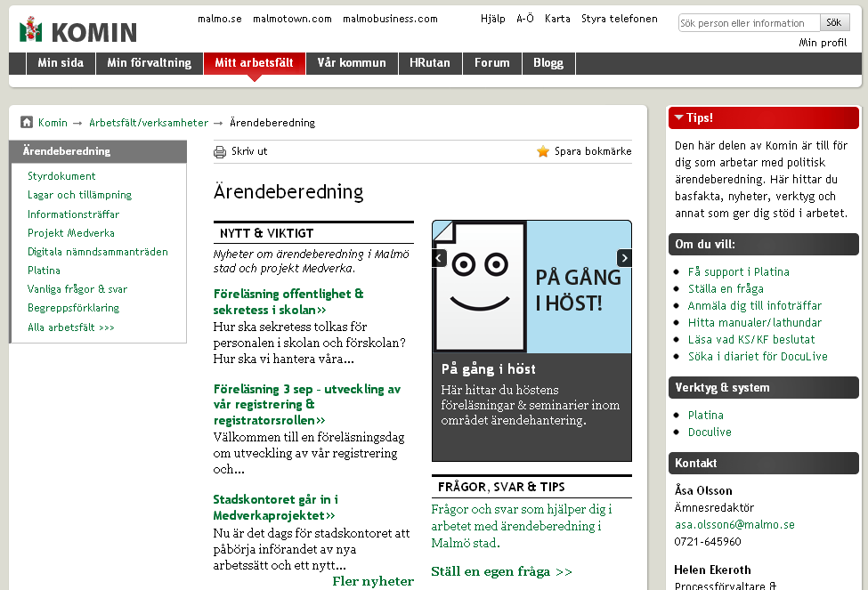Click Ställ en egen fråga >>
This screenshot has height=590, width=868.
501,571
